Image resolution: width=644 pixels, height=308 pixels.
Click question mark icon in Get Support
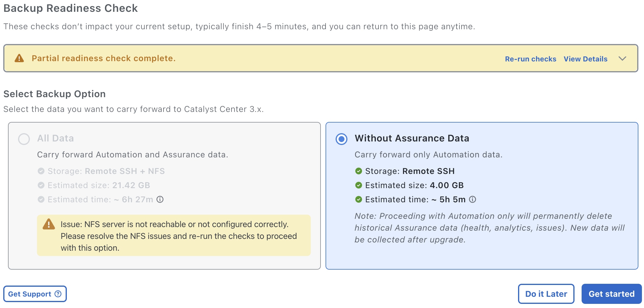point(58,294)
